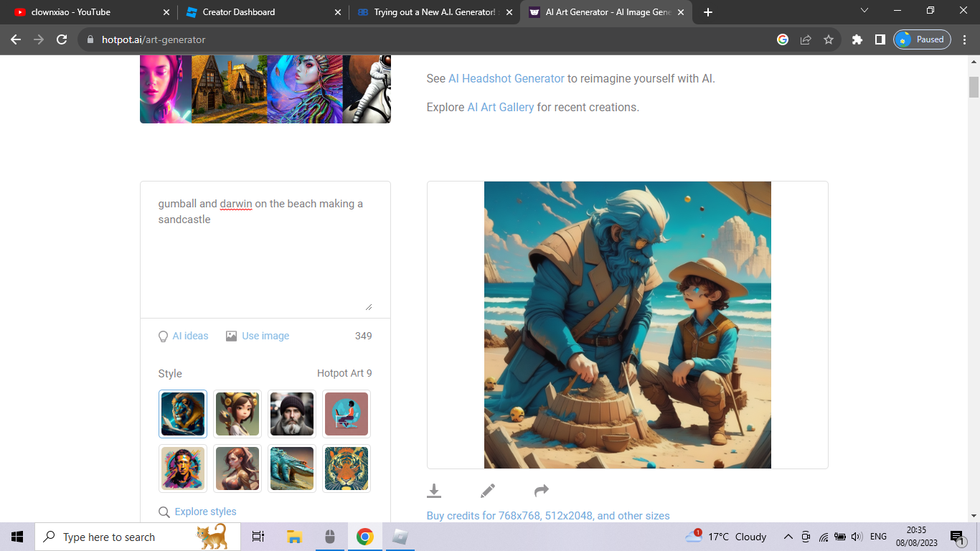Click the Google icon in address bar

tap(783, 39)
